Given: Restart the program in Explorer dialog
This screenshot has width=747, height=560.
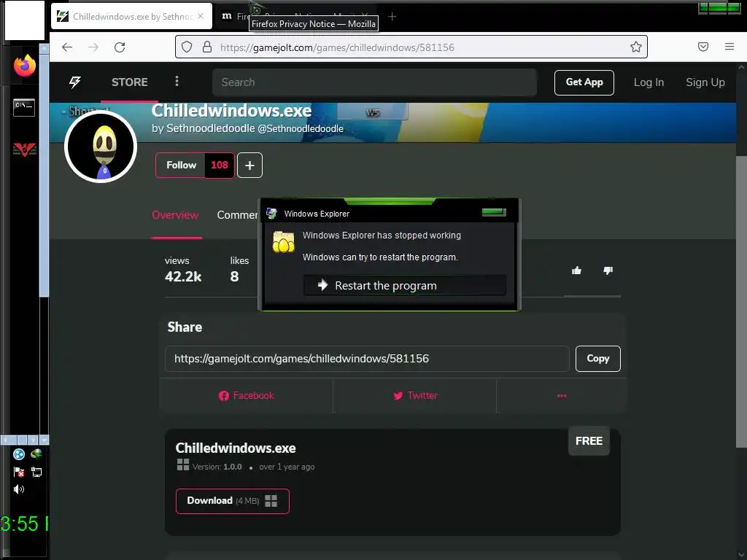Looking at the screenshot, I should coord(404,285).
